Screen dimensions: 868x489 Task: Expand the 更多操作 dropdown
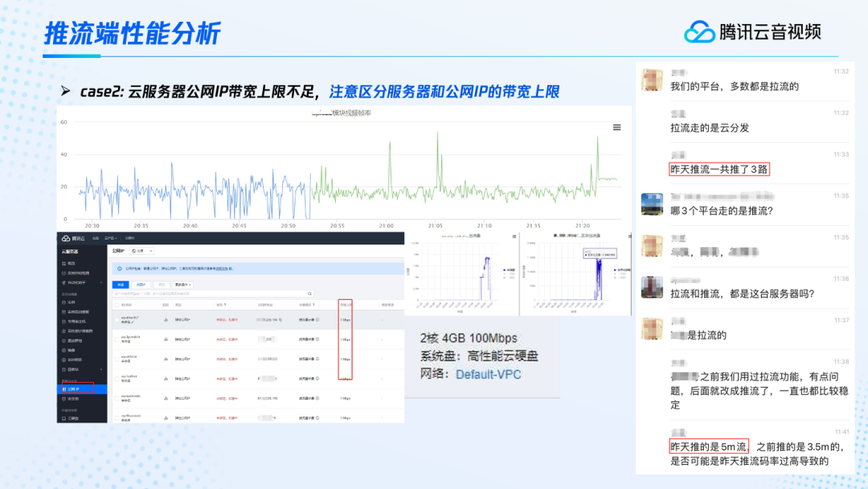point(183,285)
